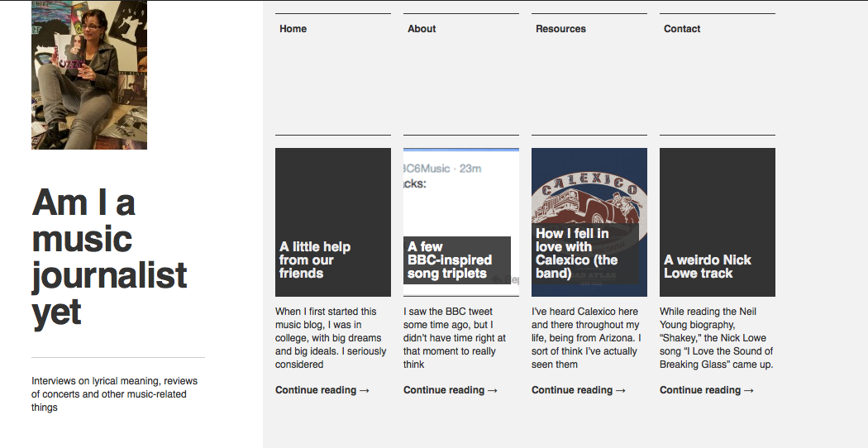Open post 'A little help from our friends'

tap(315, 260)
